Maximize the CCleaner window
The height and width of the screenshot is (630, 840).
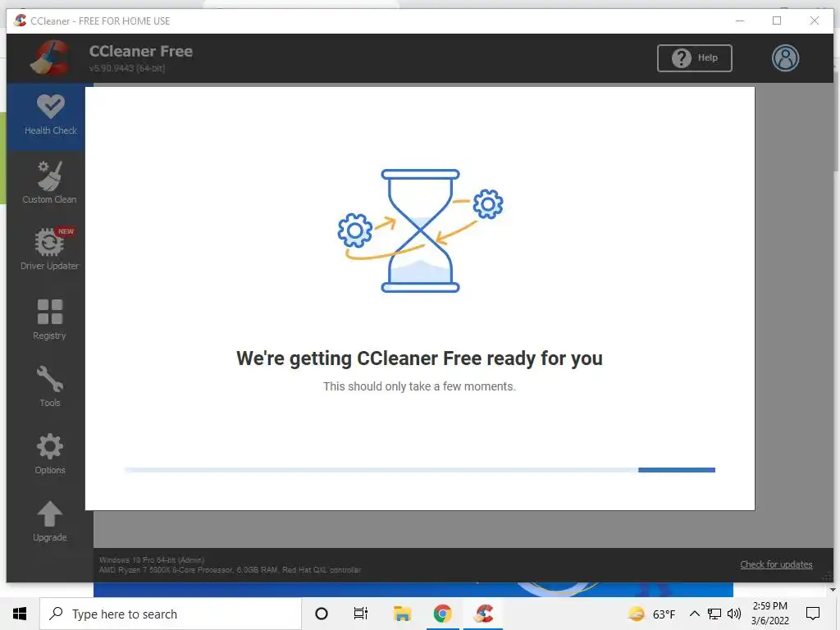click(x=777, y=21)
